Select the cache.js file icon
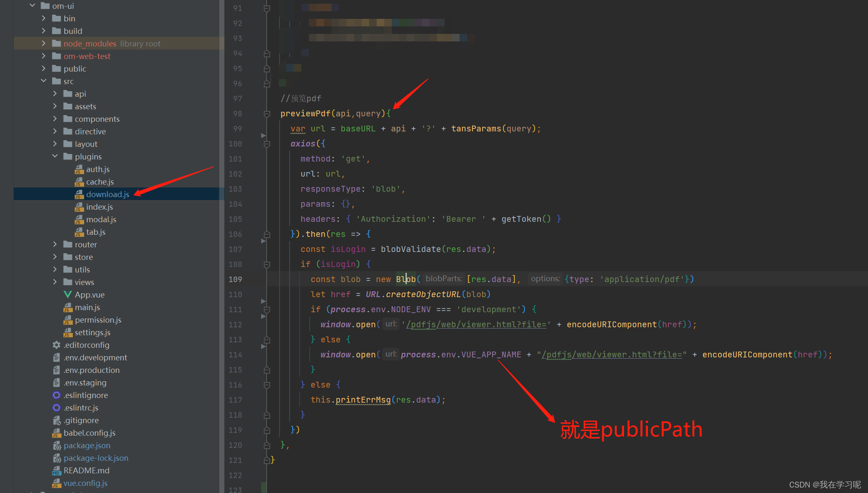 point(79,182)
